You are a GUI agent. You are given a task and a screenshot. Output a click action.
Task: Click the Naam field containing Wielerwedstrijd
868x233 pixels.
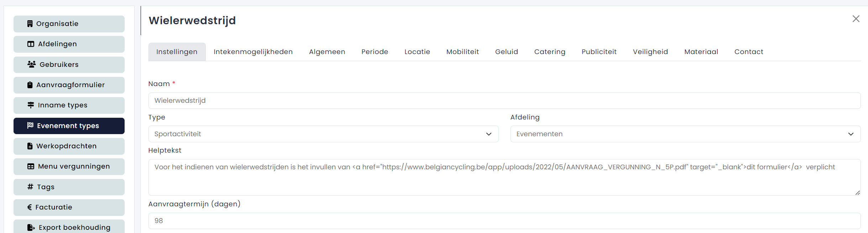(x=504, y=101)
